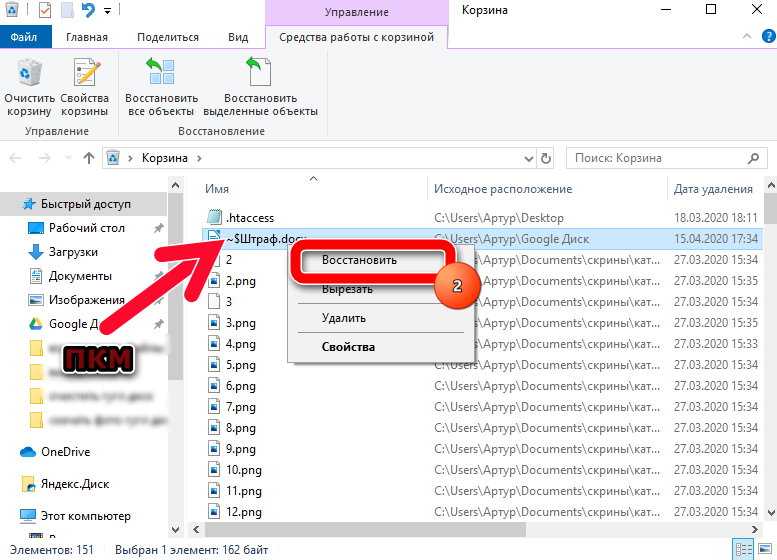Click the back navigation arrow
This screenshot has height=560, width=777.
(16, 158)
